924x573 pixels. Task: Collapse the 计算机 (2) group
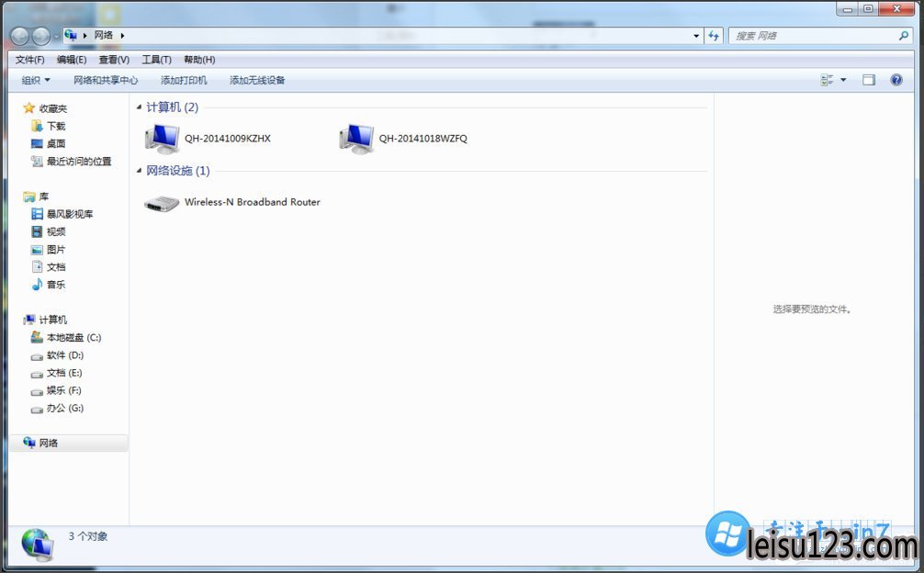(x=139, y=107)
